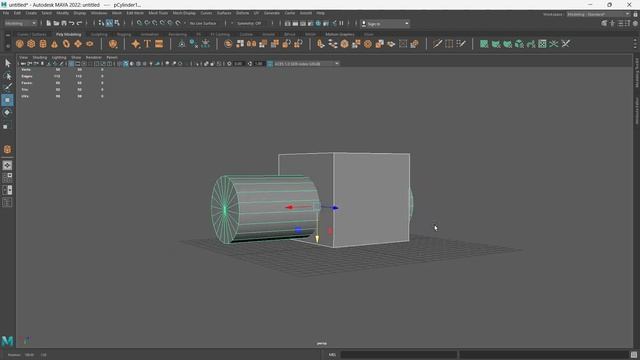Switch to the Rendering shelf tab
The width and height of the screenshot is (640, 360).
point(178,35)
